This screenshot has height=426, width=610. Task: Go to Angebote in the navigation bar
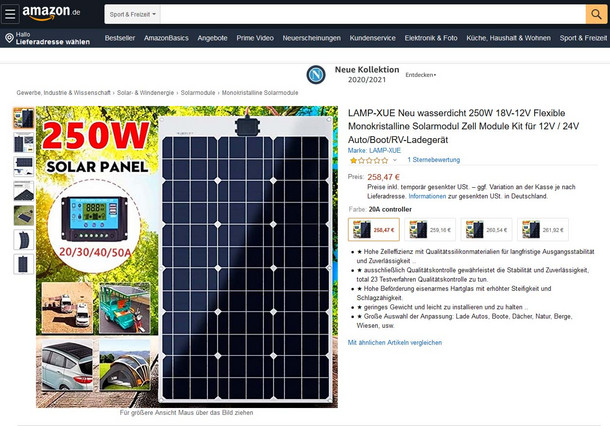(212, 38)
